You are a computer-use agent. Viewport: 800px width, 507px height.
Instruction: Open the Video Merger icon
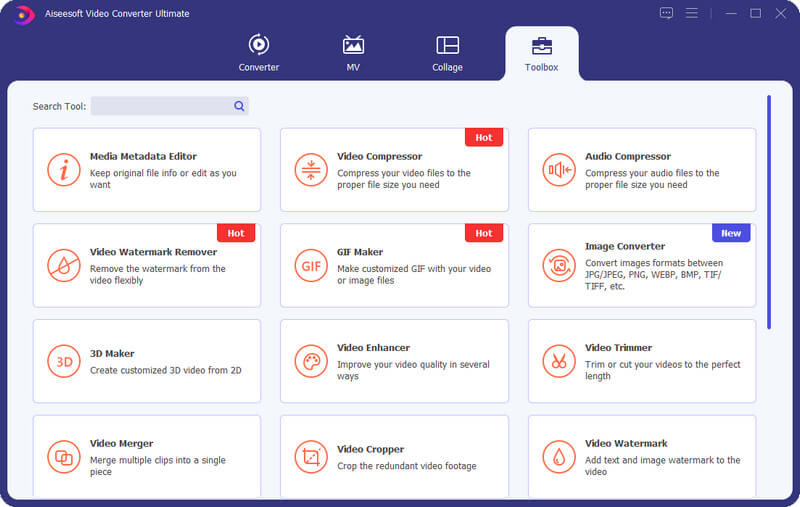tap(64, 457)
